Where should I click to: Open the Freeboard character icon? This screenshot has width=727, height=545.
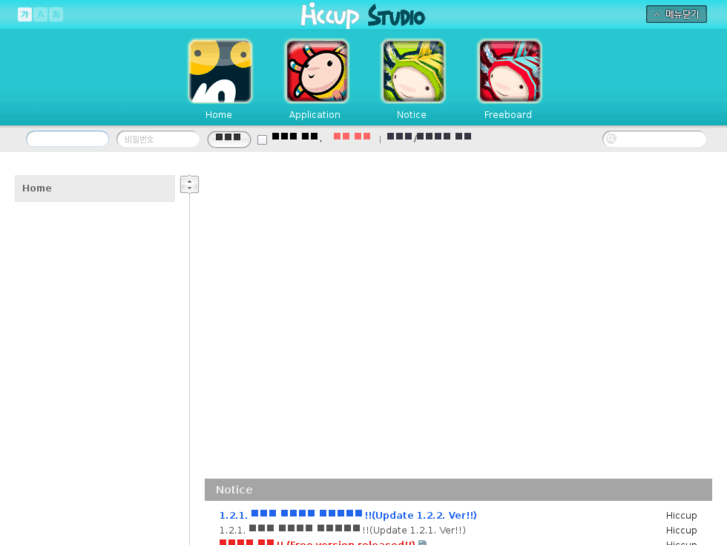point(510,71)
